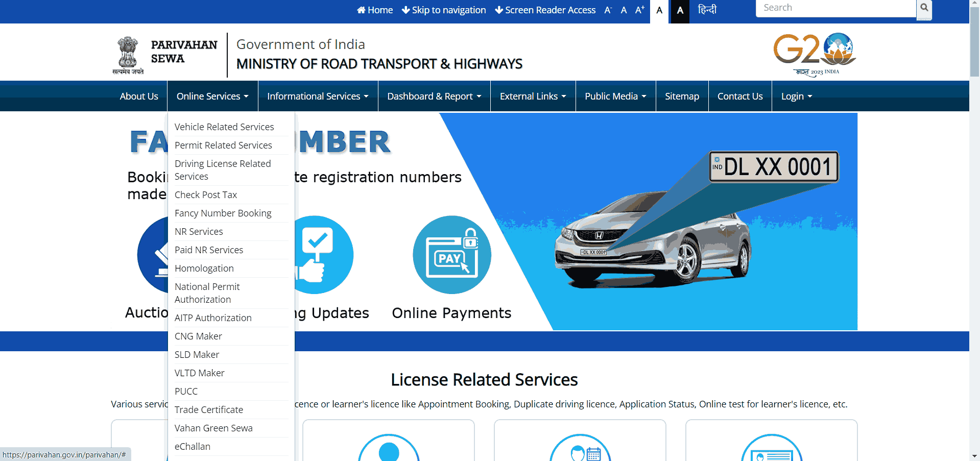Image resolution: width=980 pixels, height=461 pixels.
Task: Click the auction gavel circle icon
Action: point(153,255)
